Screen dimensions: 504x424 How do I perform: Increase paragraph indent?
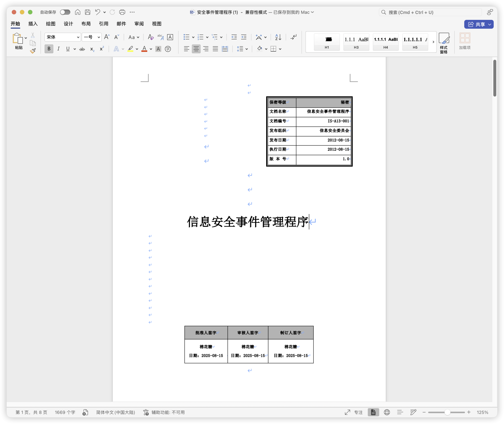(x=244, y=37)
